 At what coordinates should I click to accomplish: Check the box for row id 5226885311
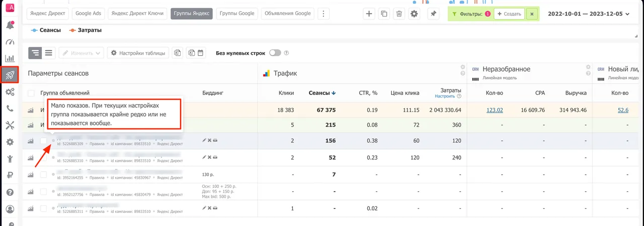43,208
